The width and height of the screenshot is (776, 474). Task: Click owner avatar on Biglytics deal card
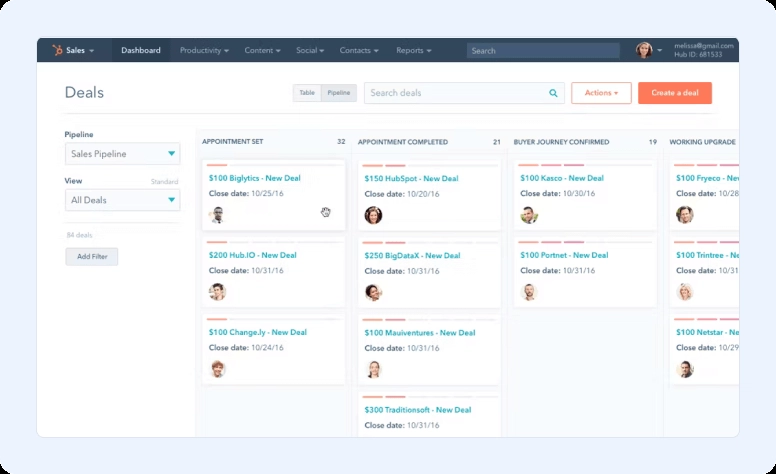click(x=217, y=215)
